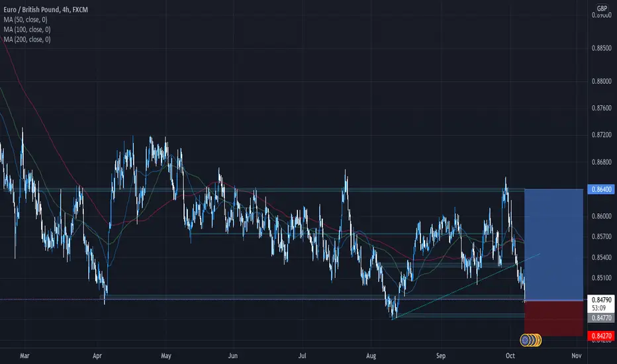Click the Jul label on time axis
Image resolution: width=617 pixels, height=364 pixels.
click(x=302, y=356)
